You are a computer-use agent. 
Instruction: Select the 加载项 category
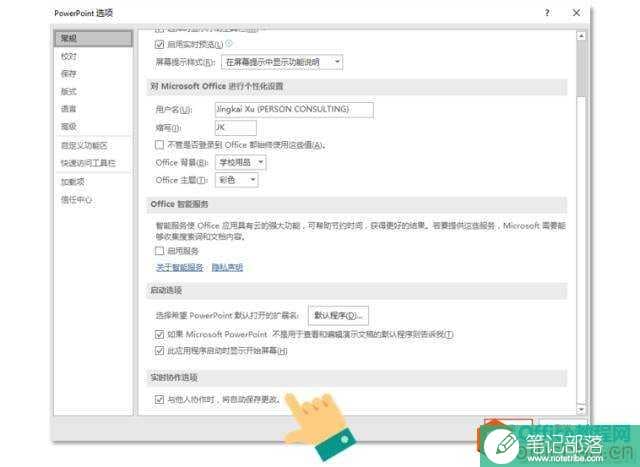pos(73,182)
